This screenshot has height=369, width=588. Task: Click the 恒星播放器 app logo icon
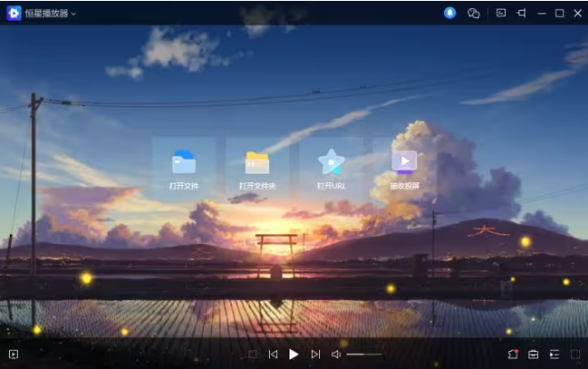tap(14, 13)
